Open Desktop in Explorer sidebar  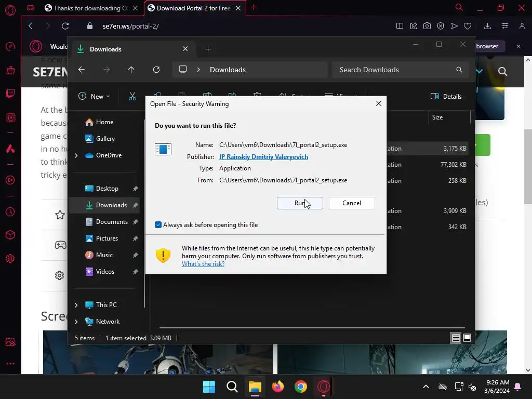coord(102,188)
